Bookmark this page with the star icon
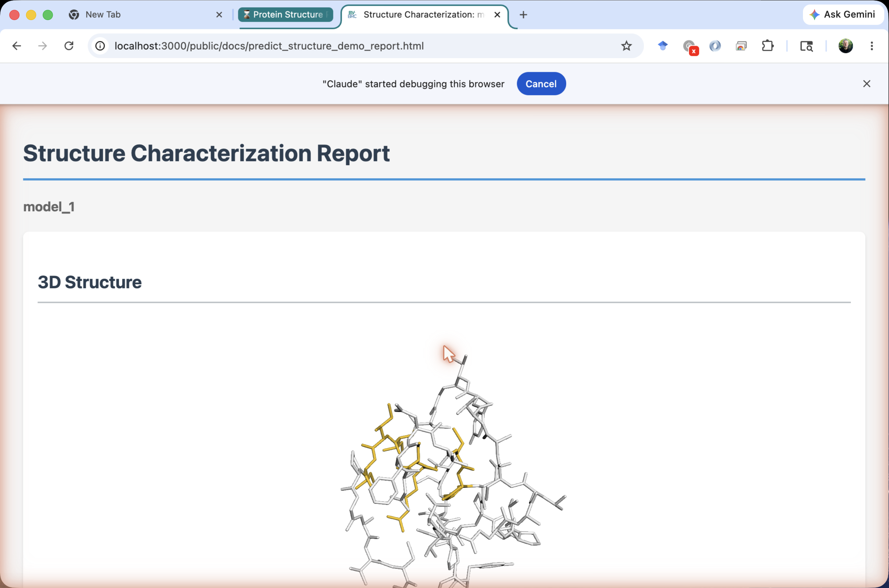The height and width of the screenshot is (588, 889). (x=626, y=46)
